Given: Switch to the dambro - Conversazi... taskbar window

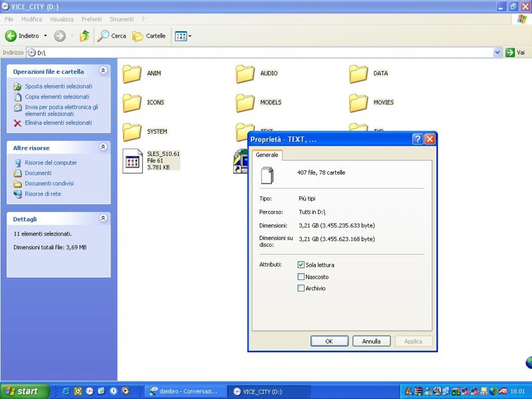Looking at the screenshot, I should (x=186, y=391).
